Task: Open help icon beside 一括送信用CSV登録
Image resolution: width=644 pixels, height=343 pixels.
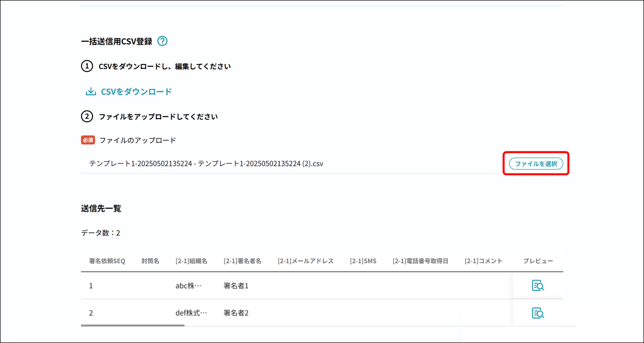Action: (x=162, y=41)
